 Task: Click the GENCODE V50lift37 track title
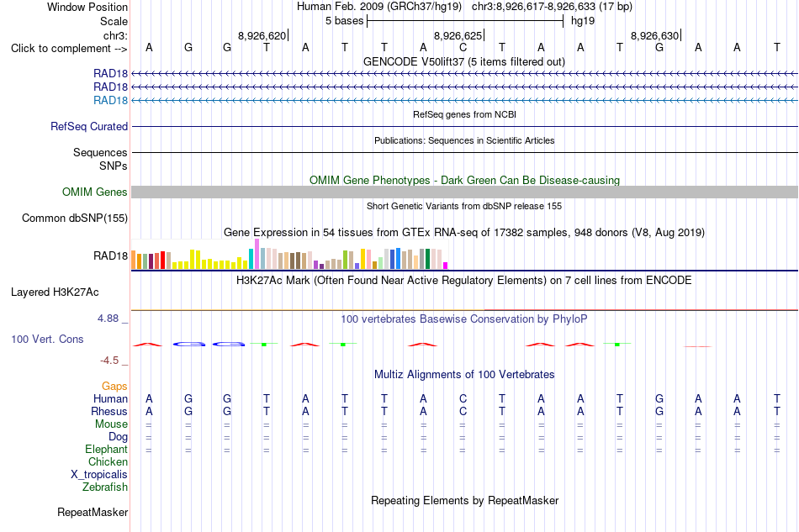coord(464,61)
